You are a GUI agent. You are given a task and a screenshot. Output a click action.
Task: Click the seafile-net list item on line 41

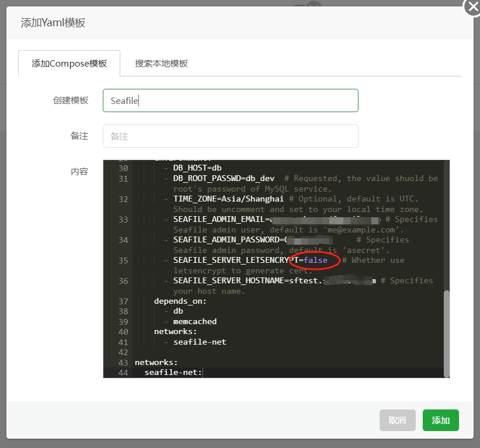[x=200, y=342]
